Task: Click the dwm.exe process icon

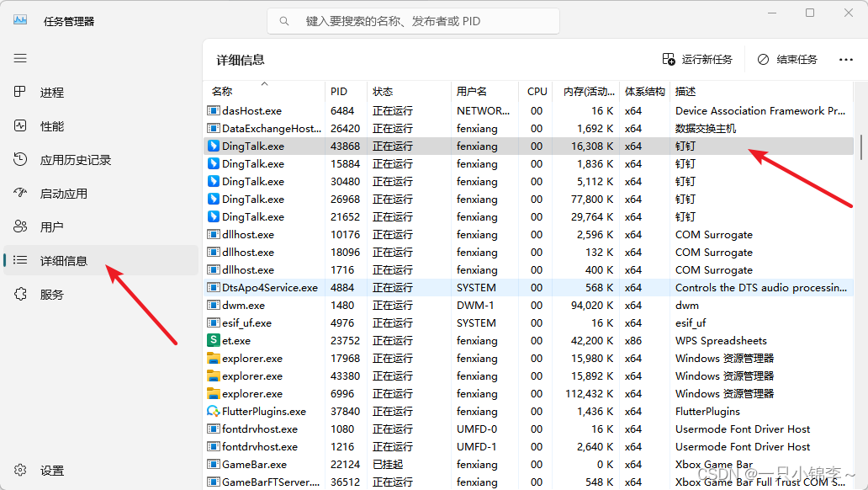Action: coord(213,306)
